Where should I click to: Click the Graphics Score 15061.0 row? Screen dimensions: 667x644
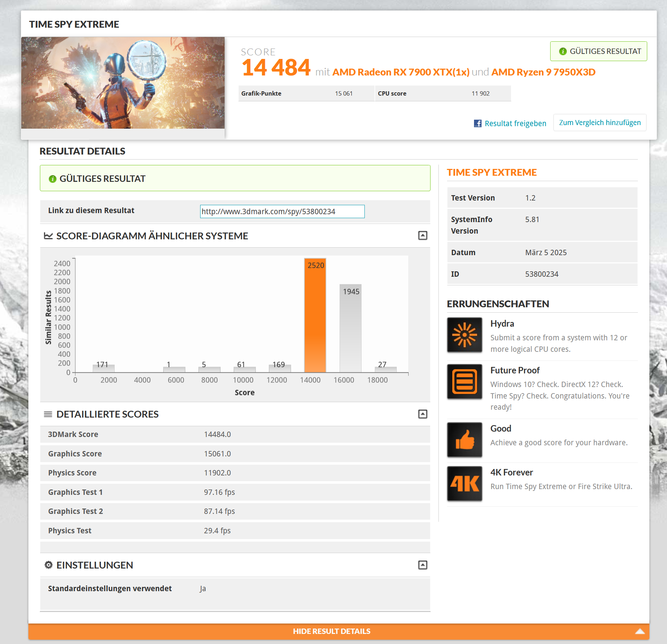click(235, 454)
